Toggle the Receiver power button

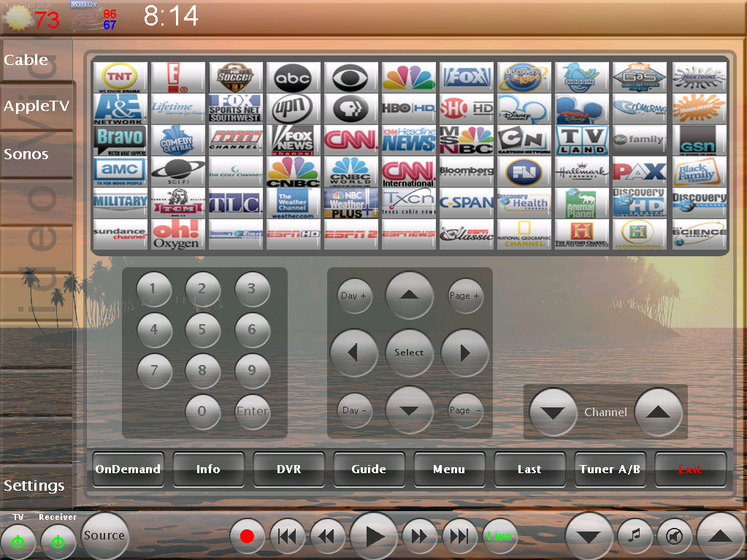point(58,541)
